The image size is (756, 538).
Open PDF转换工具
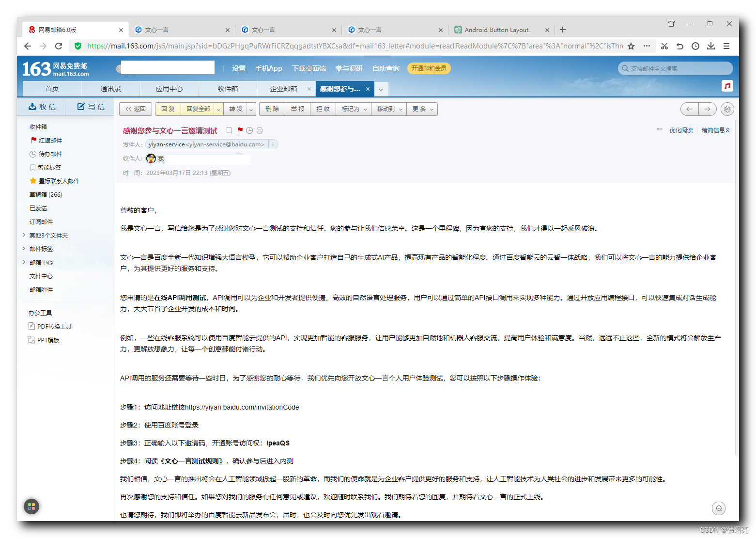coord(54,327)
